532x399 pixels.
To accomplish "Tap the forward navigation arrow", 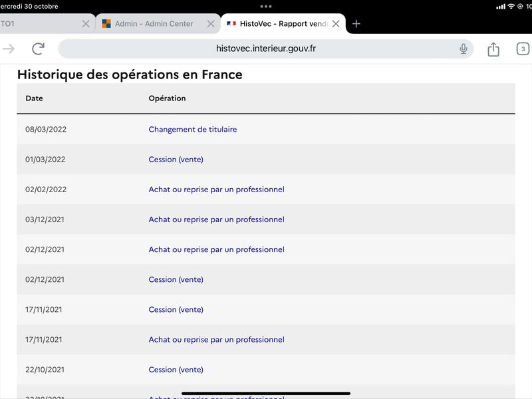I will [x=9, y=49].
